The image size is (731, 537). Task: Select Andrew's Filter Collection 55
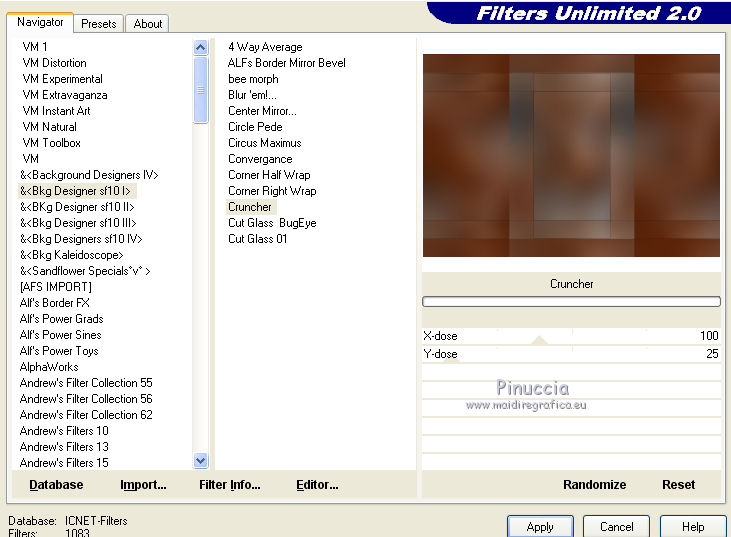86,383
